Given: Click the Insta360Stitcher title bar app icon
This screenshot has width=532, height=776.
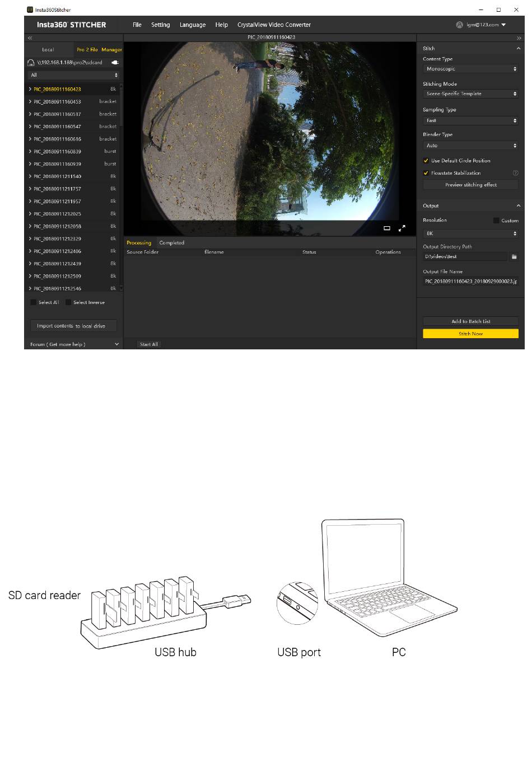Looking at the screenshot, I should pos(30,10).
